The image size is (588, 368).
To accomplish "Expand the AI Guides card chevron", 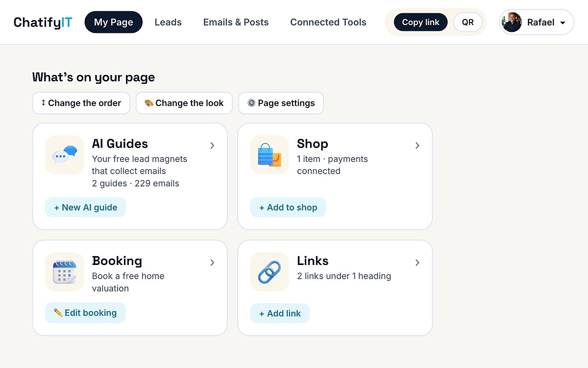I will (212, 145).
